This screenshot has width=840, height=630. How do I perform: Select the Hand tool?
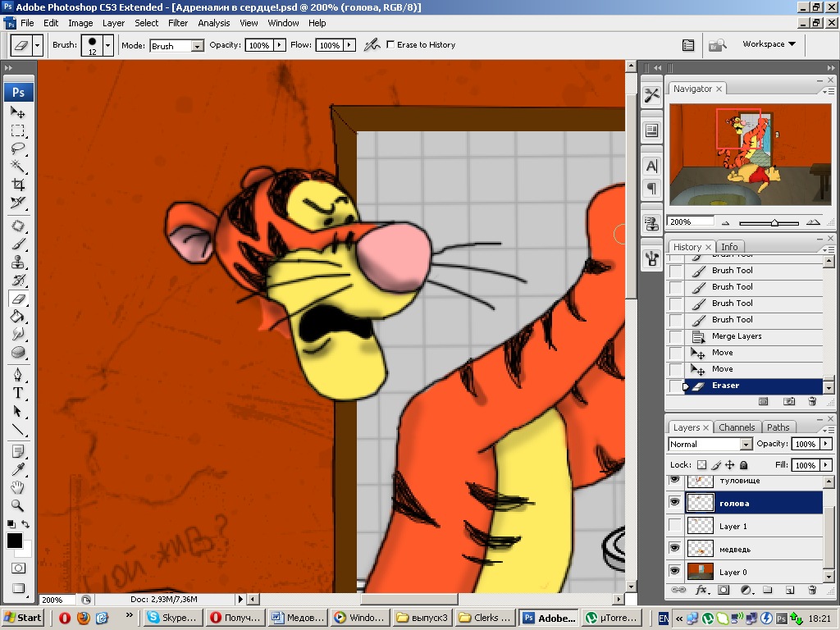click(18, 487)
